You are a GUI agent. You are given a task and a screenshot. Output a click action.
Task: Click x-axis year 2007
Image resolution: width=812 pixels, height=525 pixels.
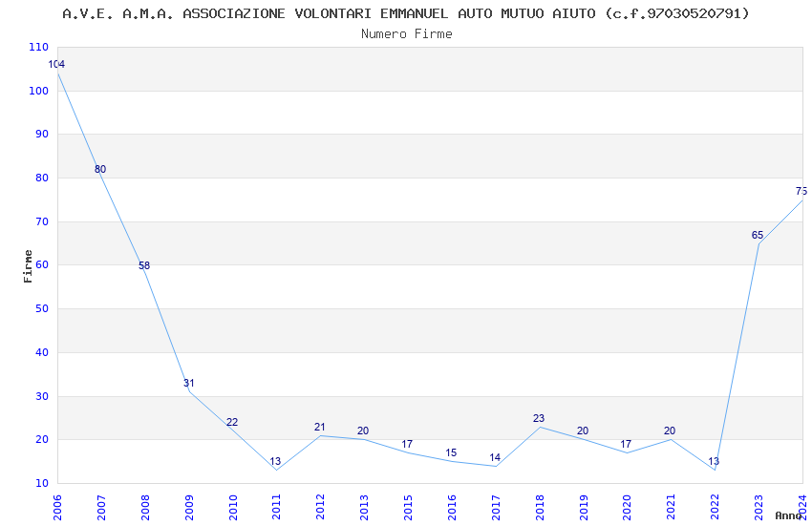(101, 508)
